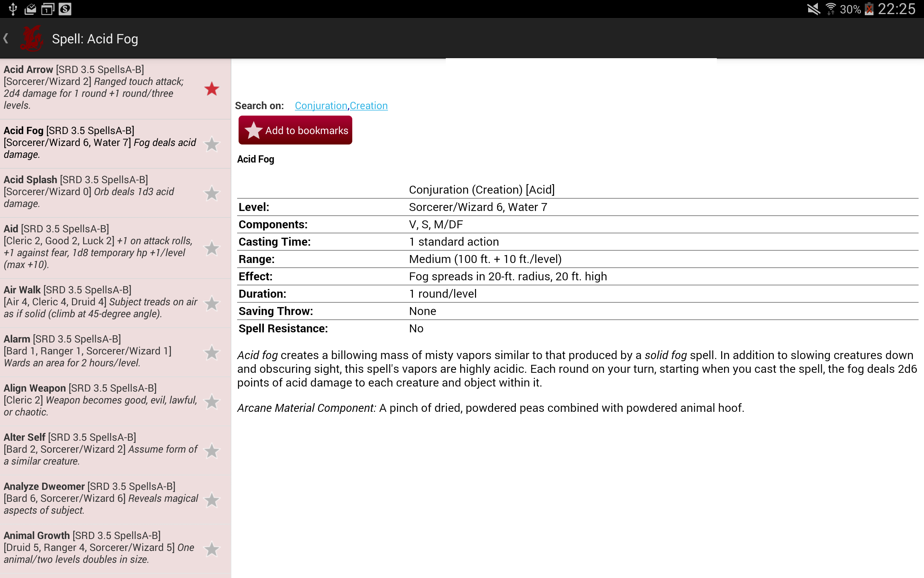The width and height of the screenshot is (924, 578).
Task: Tap the Components value 'V, S, M/DF'
Action: pyautogui.click(x=436, y=224)
